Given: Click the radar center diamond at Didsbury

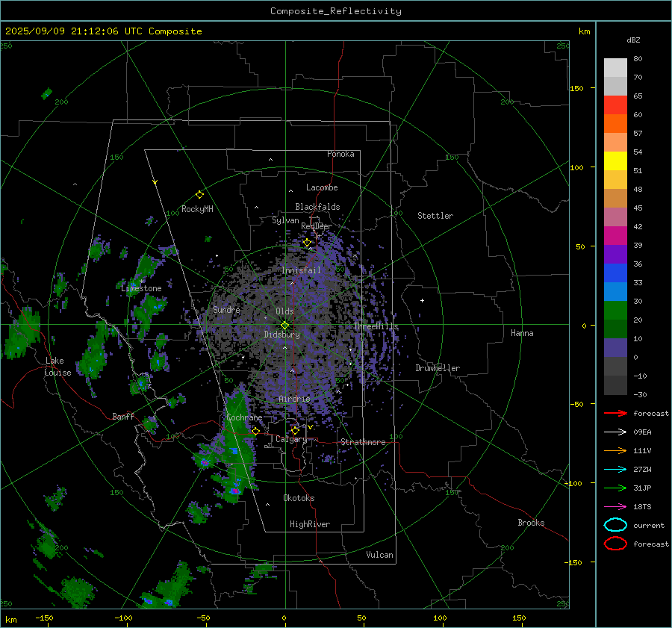Looking at the screenshot, I should coord(284,326).
